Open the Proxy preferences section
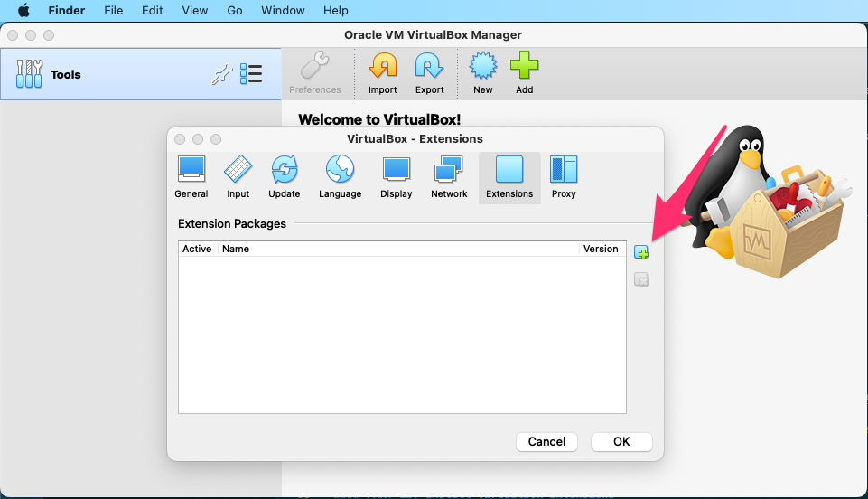Viewport: 868px width, 499px height. point(564,177)
